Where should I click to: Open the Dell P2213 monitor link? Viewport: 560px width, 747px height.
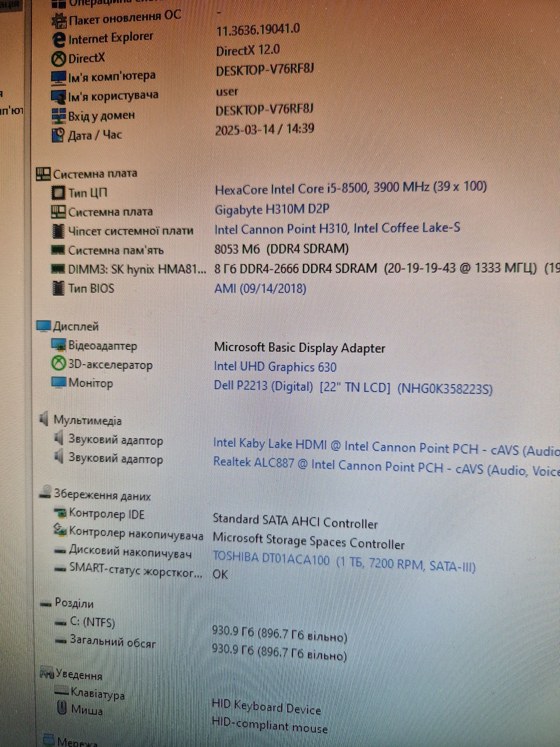(x=353, y=387)
